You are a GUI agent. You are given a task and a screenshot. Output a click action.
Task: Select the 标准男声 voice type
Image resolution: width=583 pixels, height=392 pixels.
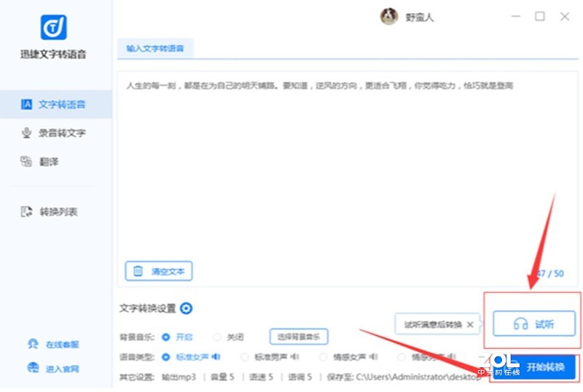click(244, 357)
